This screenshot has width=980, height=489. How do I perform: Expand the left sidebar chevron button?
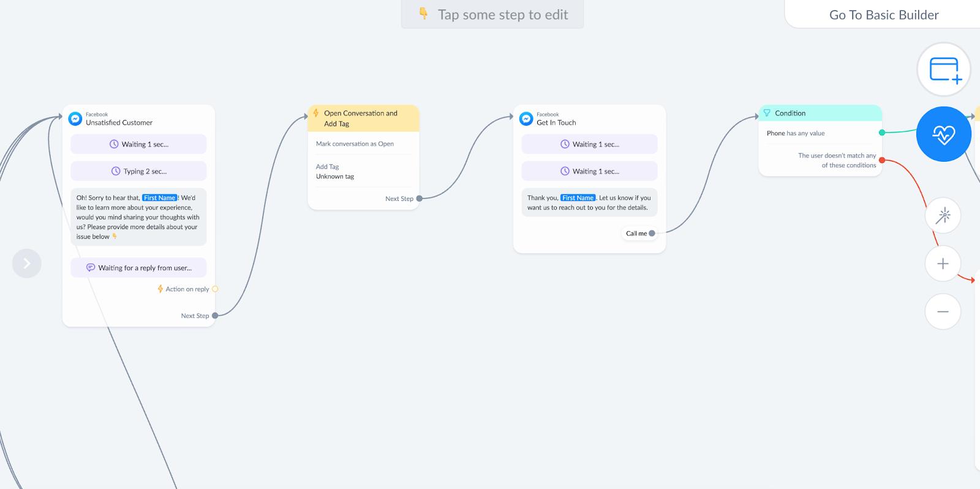pos(27,263)
